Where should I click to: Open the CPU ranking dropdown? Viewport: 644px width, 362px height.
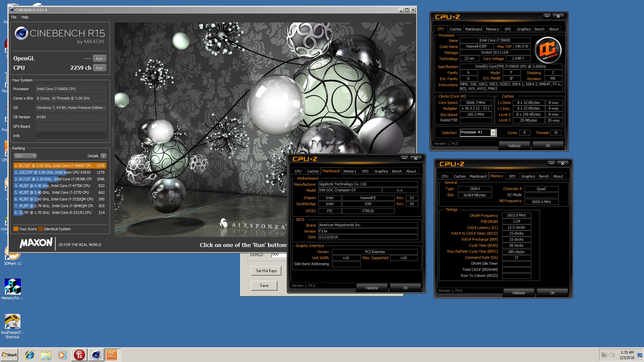[x=25, y=156]
